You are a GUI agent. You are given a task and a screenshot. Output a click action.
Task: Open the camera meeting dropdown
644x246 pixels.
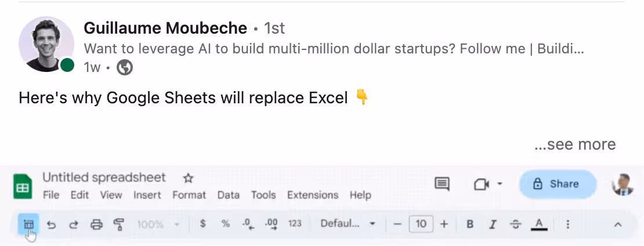coord(488,184)
